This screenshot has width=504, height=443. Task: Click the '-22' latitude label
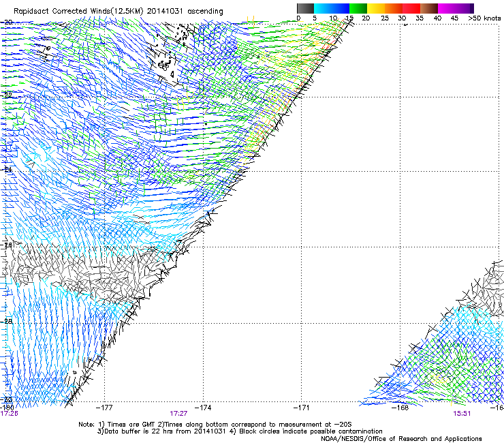click(x=6, y=95)
